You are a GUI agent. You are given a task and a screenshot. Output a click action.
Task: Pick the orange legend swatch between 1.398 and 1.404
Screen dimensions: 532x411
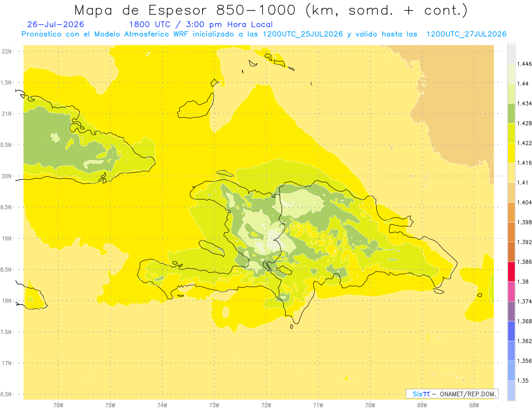(x=511, y=212)
